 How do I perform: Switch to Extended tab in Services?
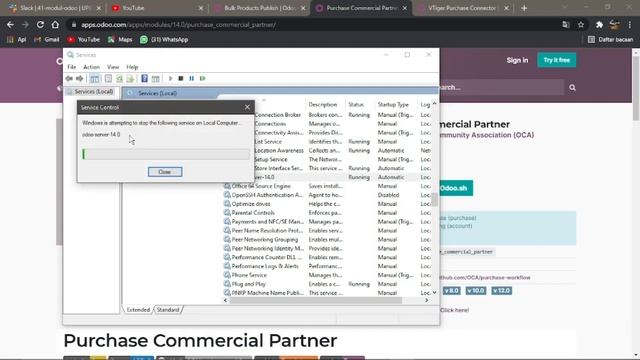(x=138, y=310)
